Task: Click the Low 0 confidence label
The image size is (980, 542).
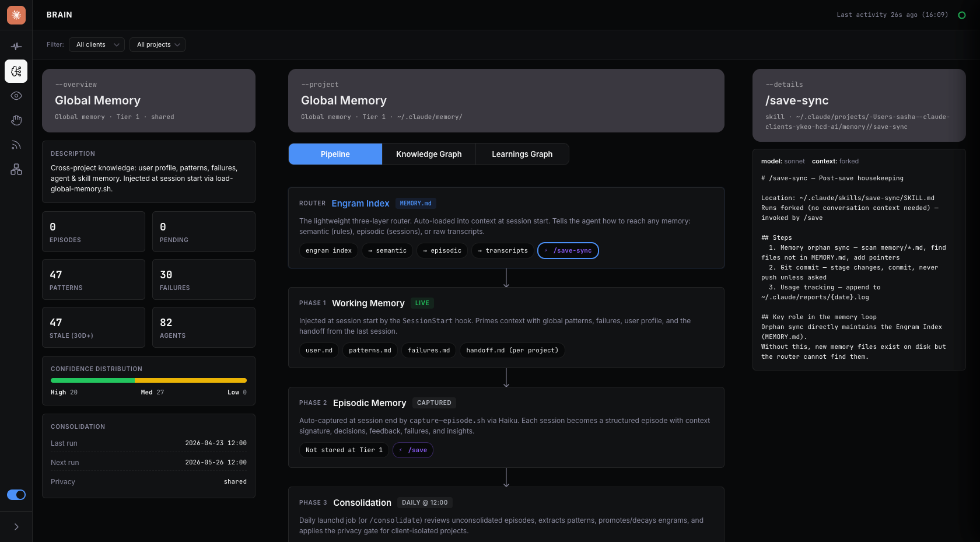Action: (x=237, y=393)
